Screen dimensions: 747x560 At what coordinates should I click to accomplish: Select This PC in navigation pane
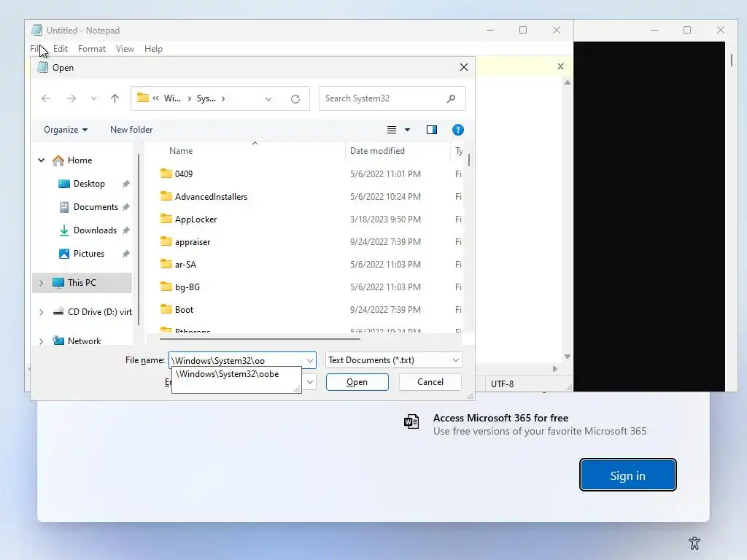(82, 283)
